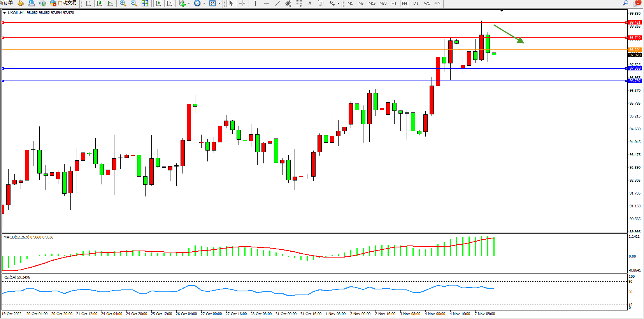The image size is (644, 319).
Task: Select the M15 timeframe
Action: [372, 3]
